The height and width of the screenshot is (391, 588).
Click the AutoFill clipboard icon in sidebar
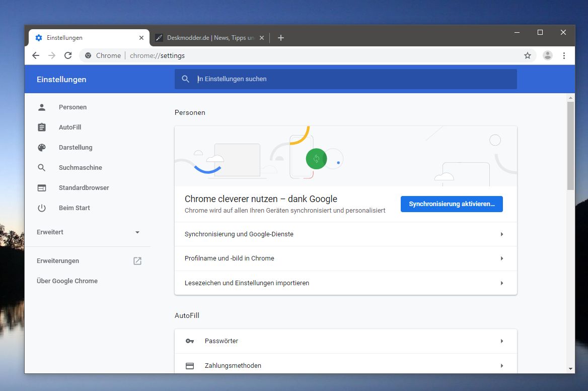(42, 127)
